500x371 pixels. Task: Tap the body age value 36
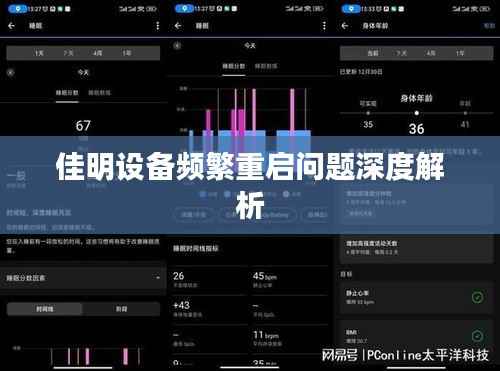(416, 129)
